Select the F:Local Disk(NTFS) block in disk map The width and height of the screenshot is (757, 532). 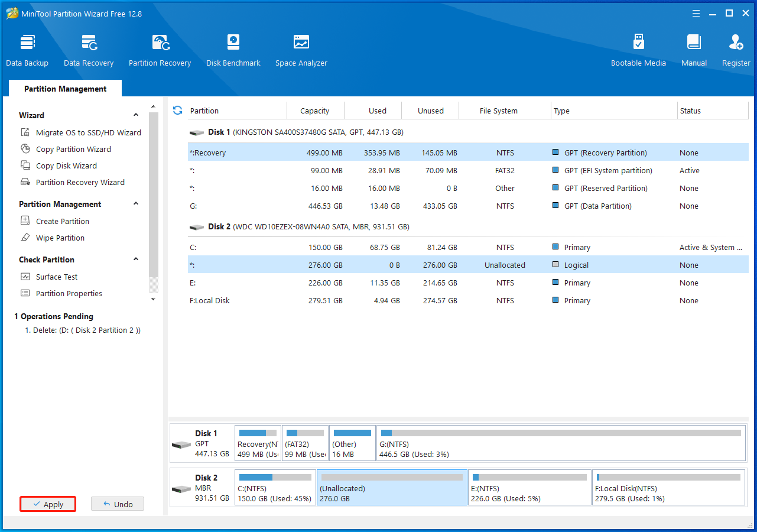click(668, 488)
